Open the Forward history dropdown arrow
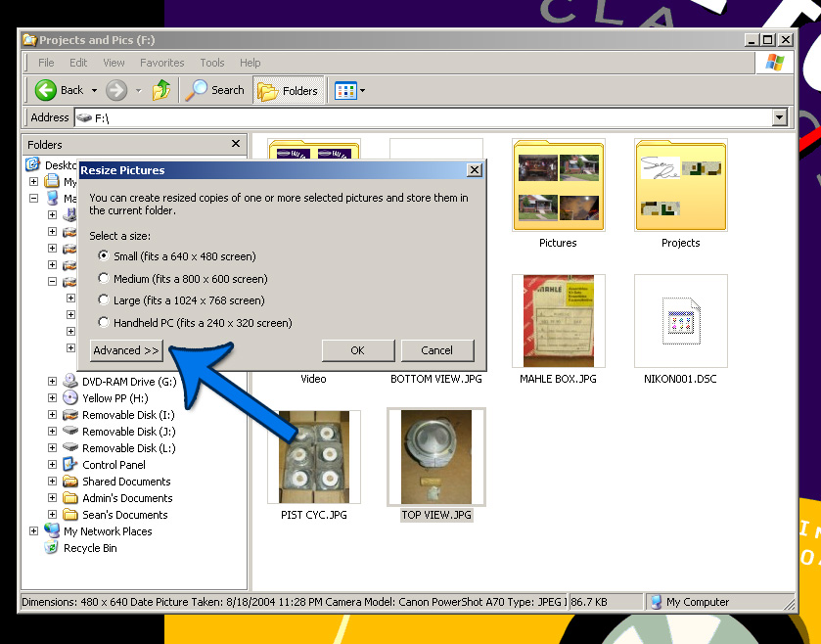 [x=138, y=91]
